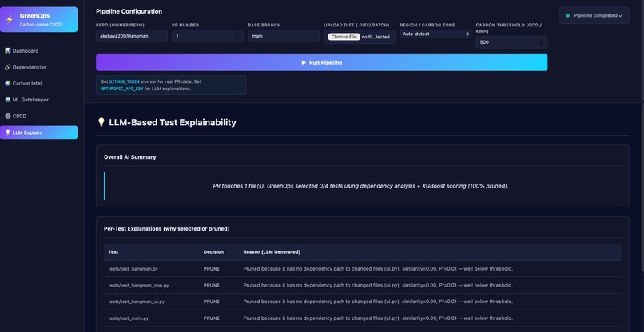
Task: Click the Pipeline completed status badge
Action: (594, 15)
